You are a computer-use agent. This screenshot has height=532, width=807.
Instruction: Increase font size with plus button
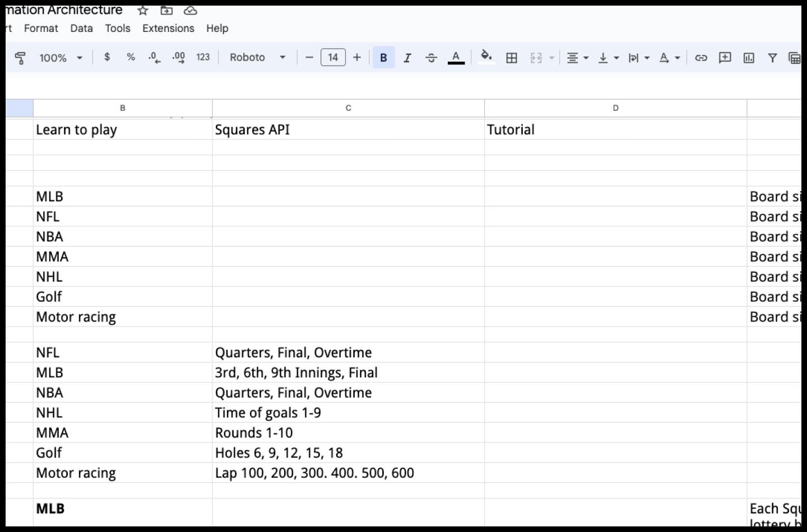(357, 57)
